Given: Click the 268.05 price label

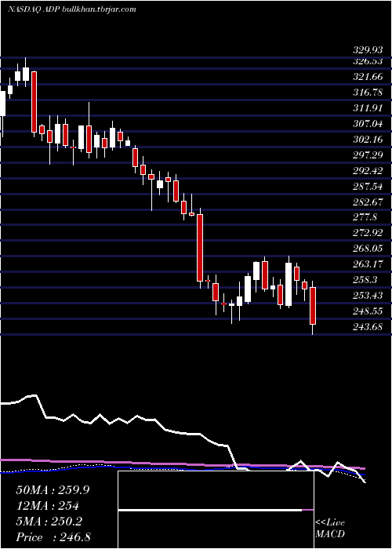Looking at the screenshot, I should 368,249.
